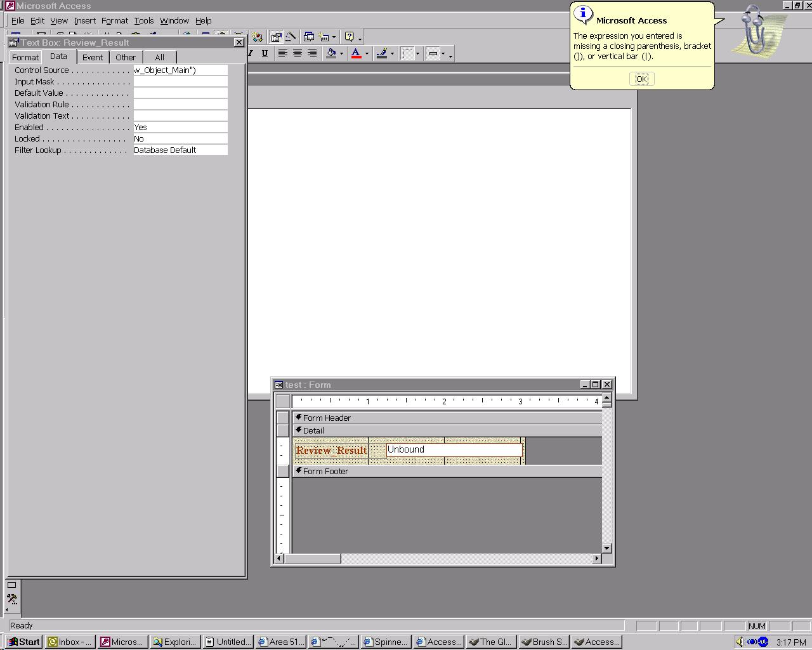This screenshot has height=650, width=812.
Task: Click the Detail section selector box
Action: 283,430
